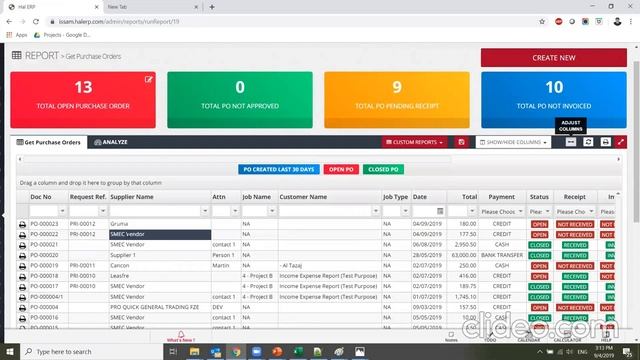Click the print report icon in toolbar
Viewport: 640px width, 360px height.
[605, 142]
